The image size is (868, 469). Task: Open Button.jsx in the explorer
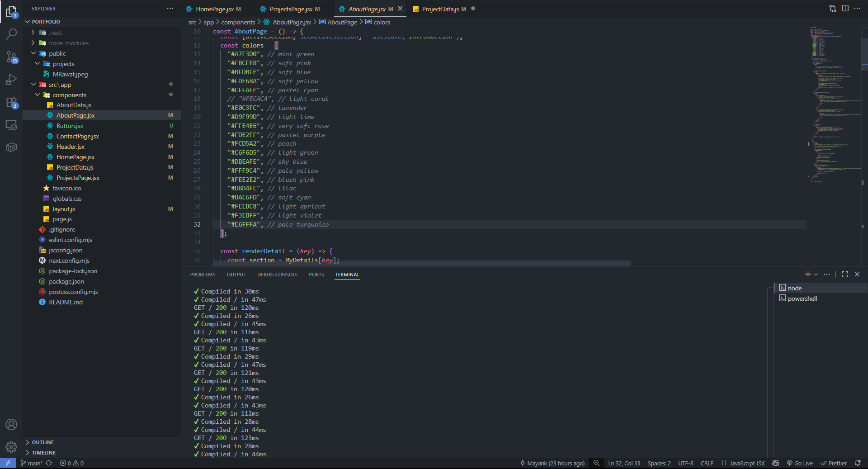click(70, 126)
